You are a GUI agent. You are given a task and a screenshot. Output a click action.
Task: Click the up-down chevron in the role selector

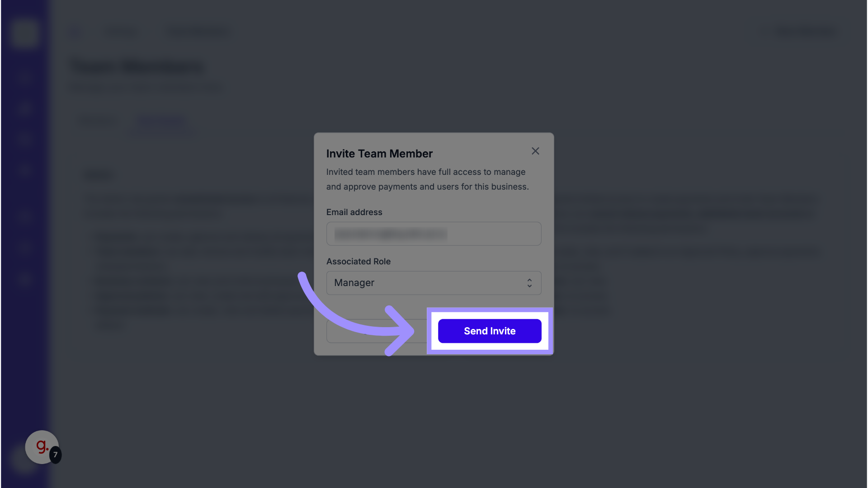pyautogui.click(x=529, y=283)
